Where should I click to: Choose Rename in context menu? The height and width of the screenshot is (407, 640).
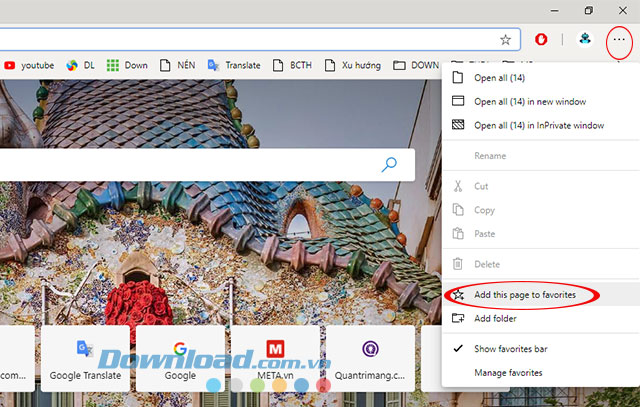541,156
